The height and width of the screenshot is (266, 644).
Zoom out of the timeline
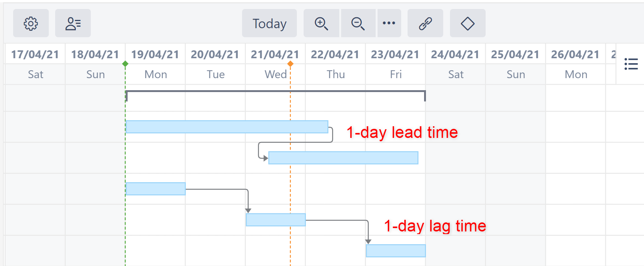pyautogui.click(x=358, y=23)
